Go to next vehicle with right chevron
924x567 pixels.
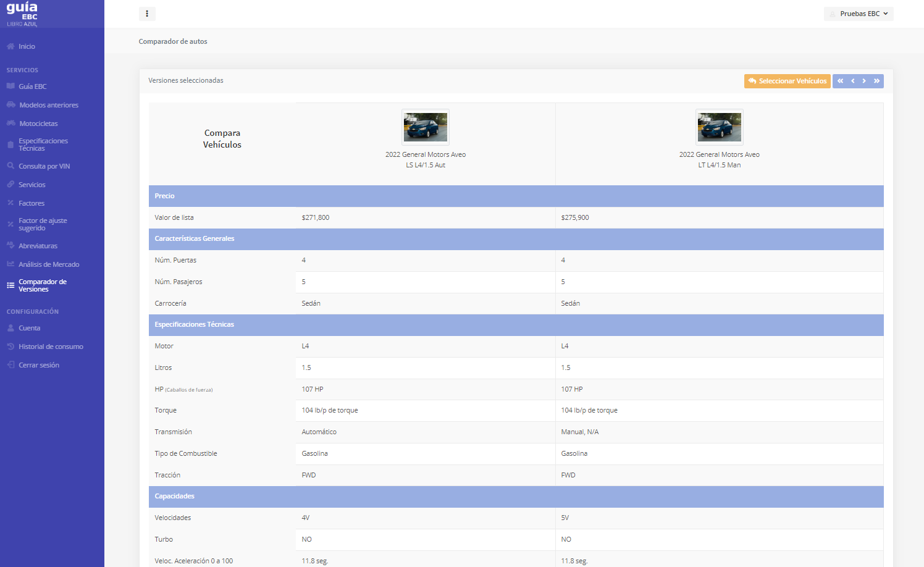point(864,81)
